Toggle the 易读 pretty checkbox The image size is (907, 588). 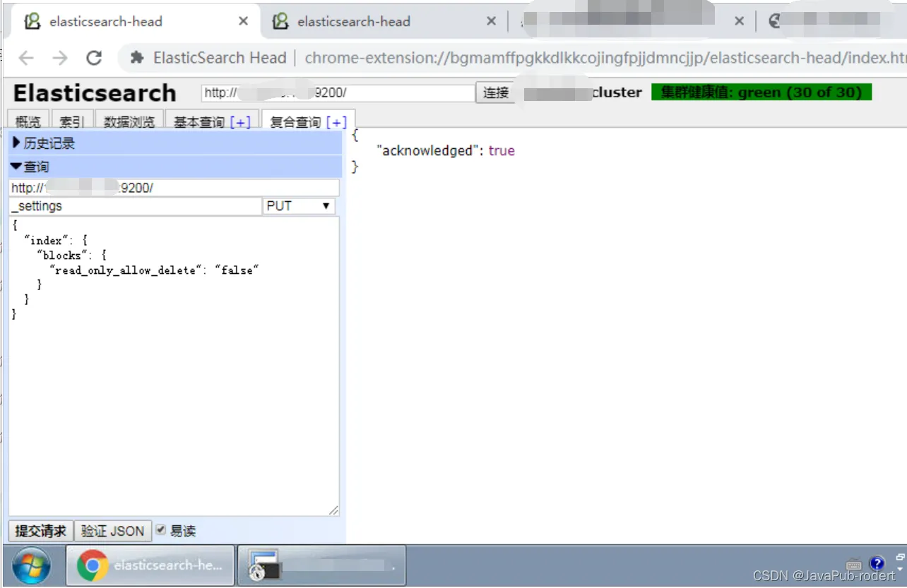pos(161,530)
